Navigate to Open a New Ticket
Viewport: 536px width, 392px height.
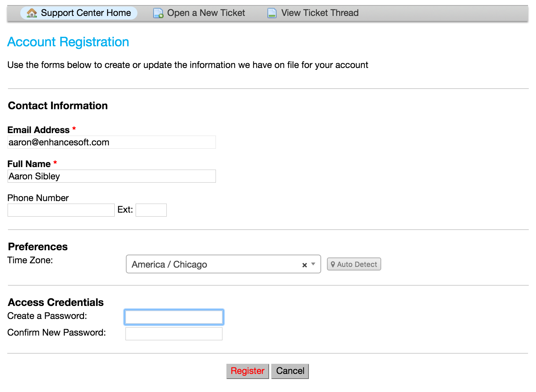pyautogui.click(x=205, y=13)
